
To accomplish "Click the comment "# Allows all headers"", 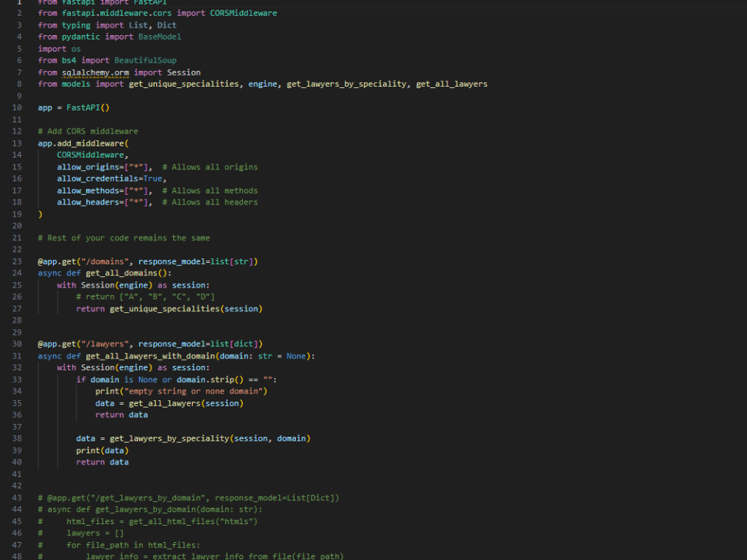I will [x=210, y=202].
